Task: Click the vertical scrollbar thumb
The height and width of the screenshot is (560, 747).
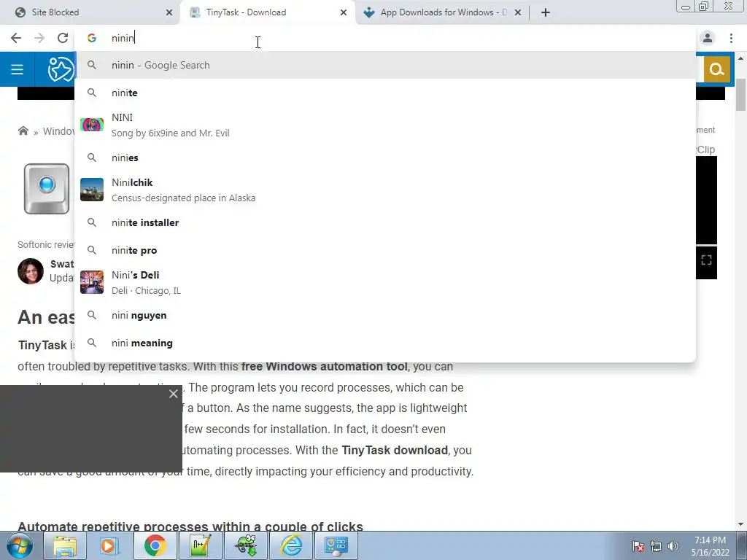Action: click(741, 94)
